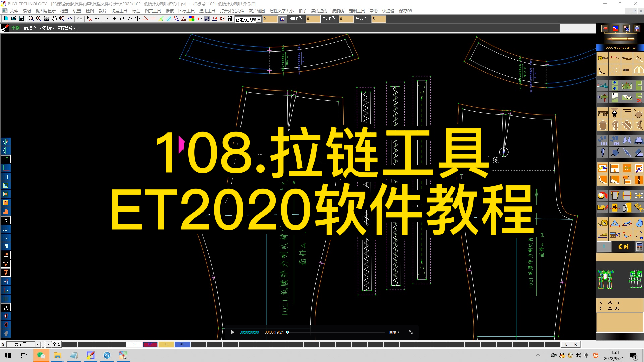Viewport: 644px width, 362px height.
Task: Click the color fill icon on the toolbar
Action: pos(191,19)
